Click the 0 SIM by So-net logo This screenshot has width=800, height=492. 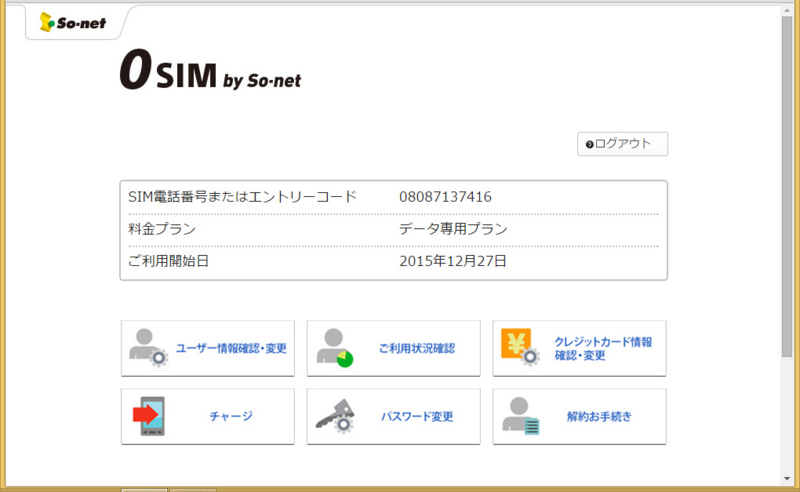tap(210, 70)
